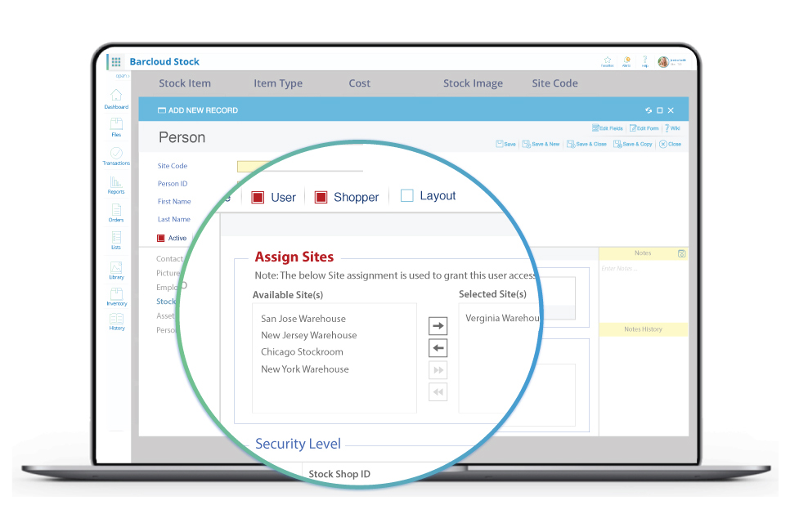Refresh the Add New Record dialog
799x532 pixels.
[x=649, y=110]
